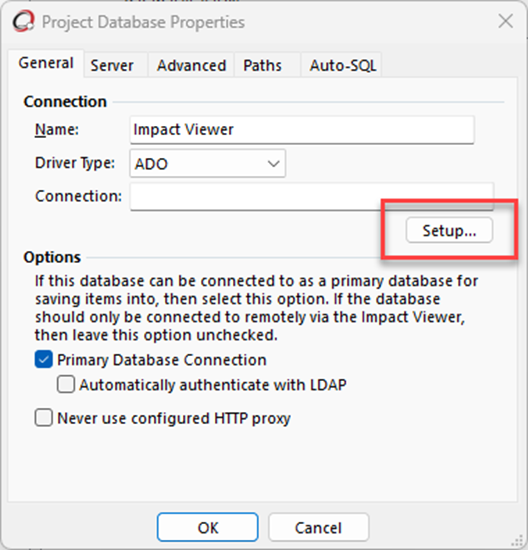Uncheck Primary Database Connection checkbox

coord(44,360)
